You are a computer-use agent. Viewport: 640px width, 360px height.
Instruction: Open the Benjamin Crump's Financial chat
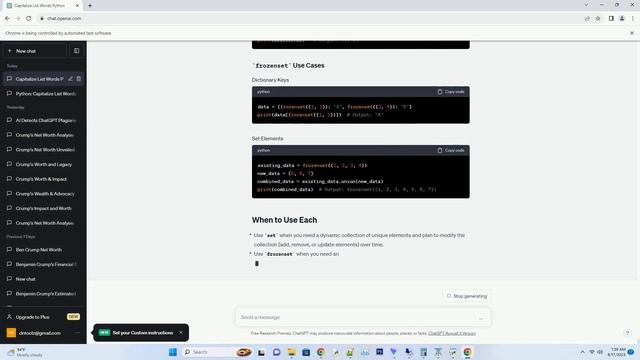pos(43,264)
